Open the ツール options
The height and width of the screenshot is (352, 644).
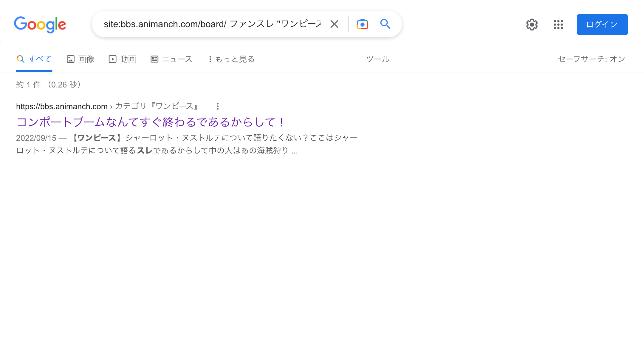click(x=377, y=59)
